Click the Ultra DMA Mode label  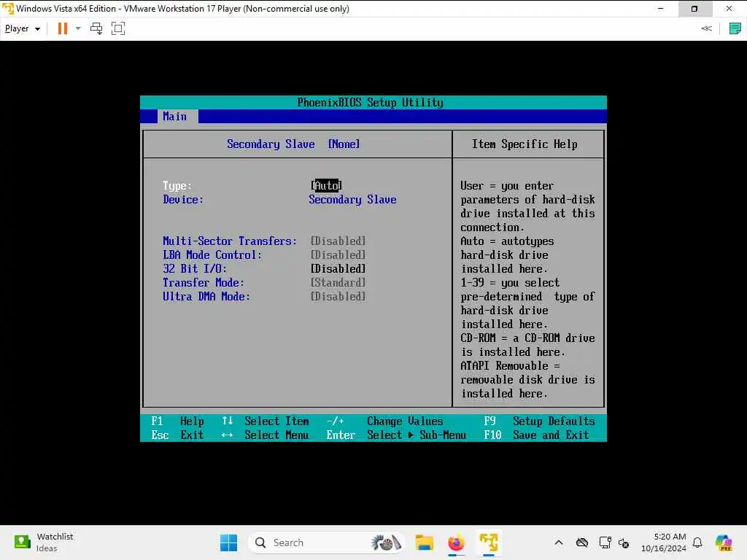click(x=206, y=296)
